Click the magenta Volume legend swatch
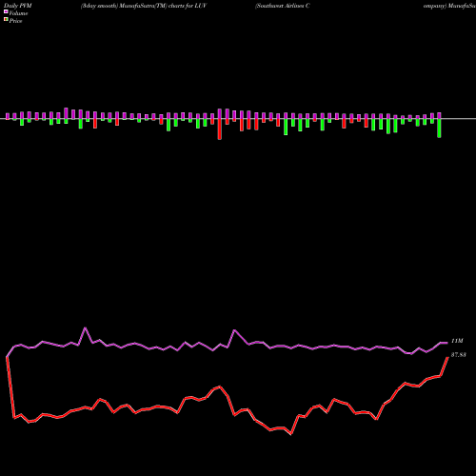This screenshot has height=476, width=476. point(6,12)
